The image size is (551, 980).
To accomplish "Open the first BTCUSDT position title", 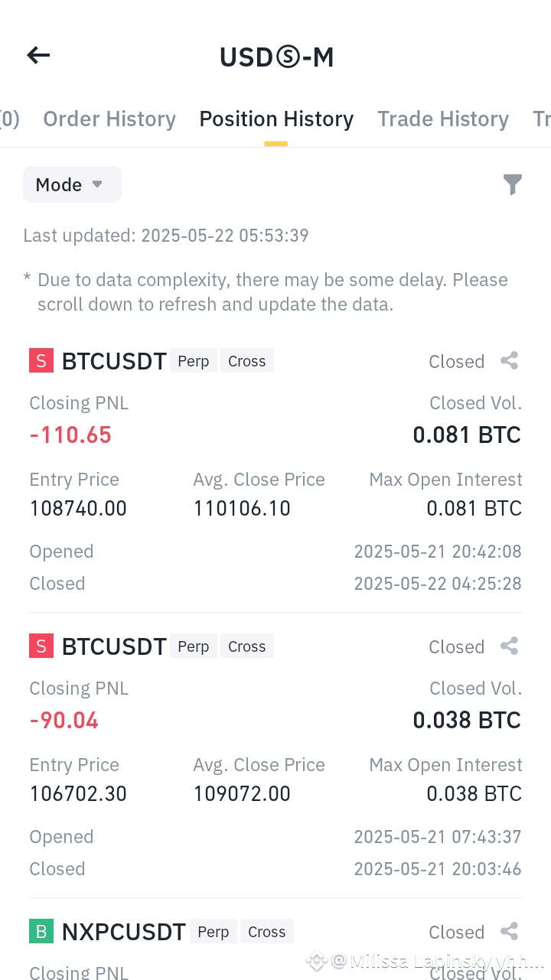I will 114,361.
